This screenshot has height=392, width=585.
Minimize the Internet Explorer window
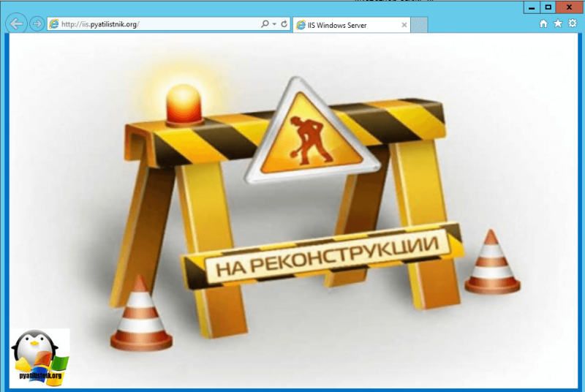tap(532, 7)
